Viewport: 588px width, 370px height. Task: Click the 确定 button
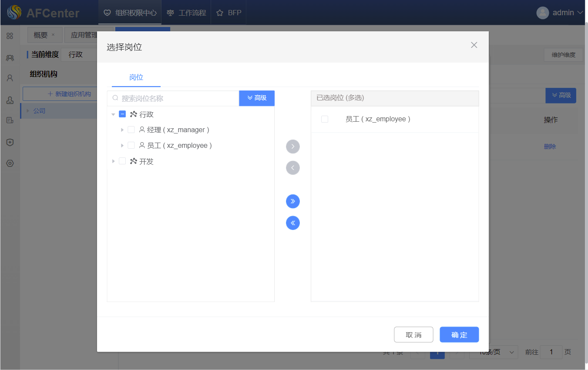[459, 335]
